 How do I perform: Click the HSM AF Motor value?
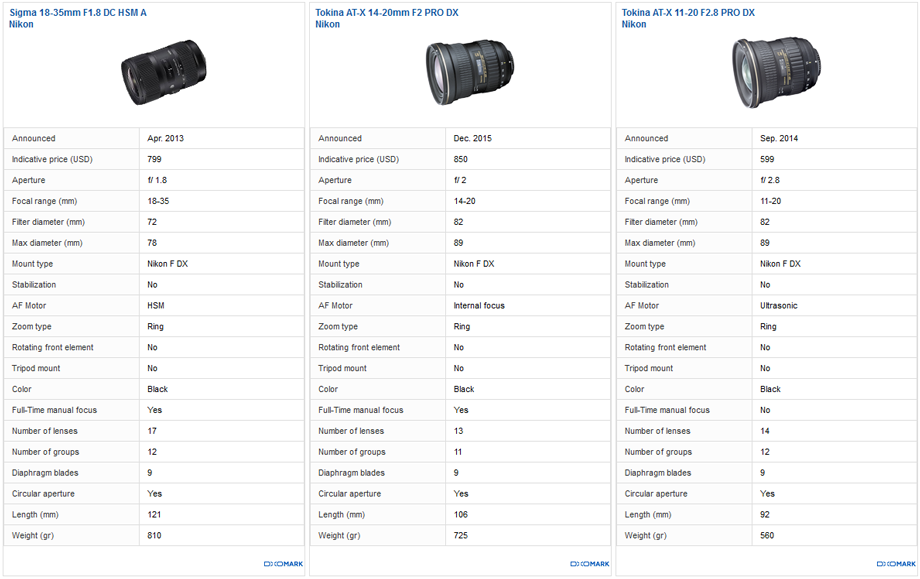click(156, 306)
